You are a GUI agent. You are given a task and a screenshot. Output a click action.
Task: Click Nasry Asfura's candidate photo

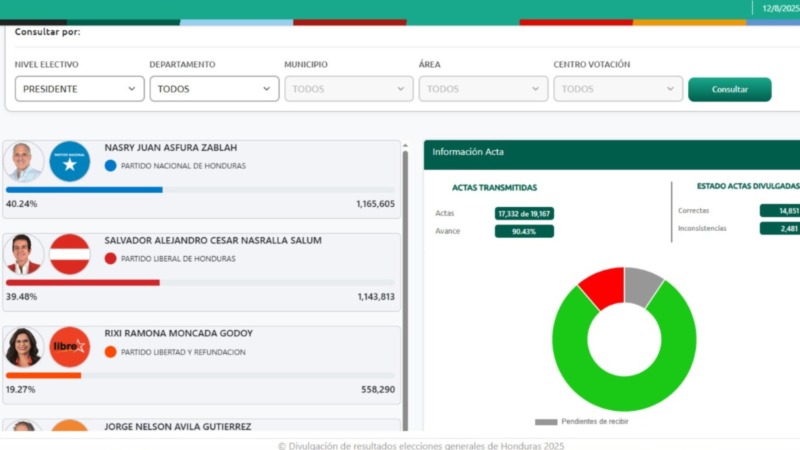point(23,162)
